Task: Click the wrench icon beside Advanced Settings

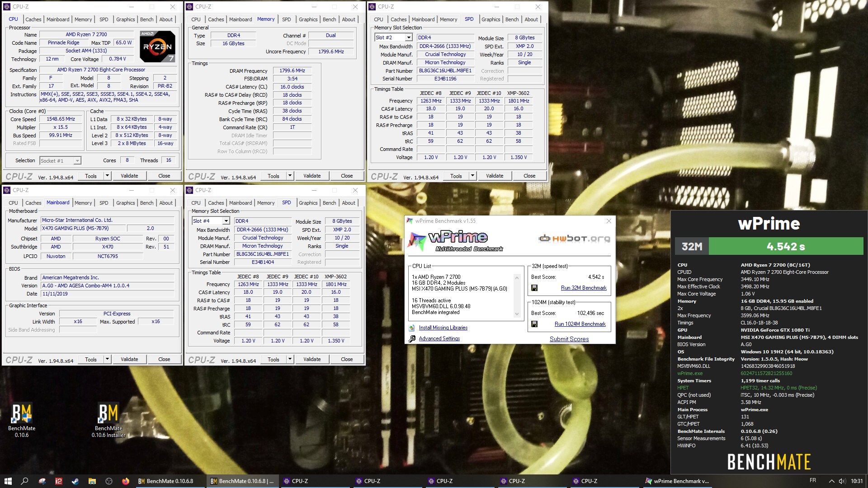Action: [411, 338]
